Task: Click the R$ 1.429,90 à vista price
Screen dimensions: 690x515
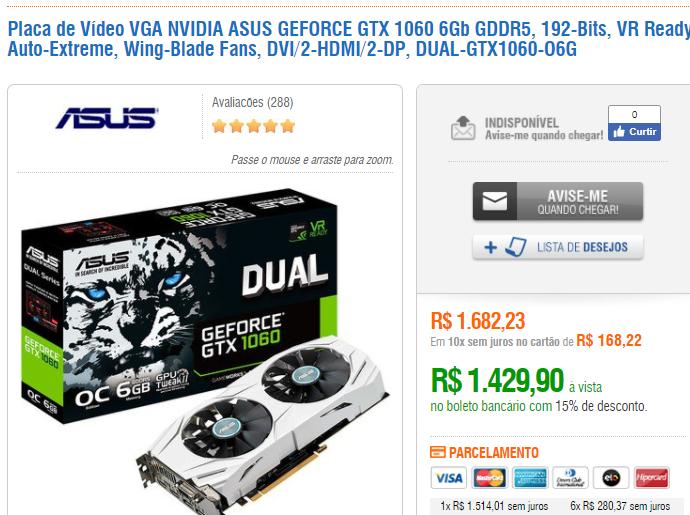Action: [x=516, y=381]
